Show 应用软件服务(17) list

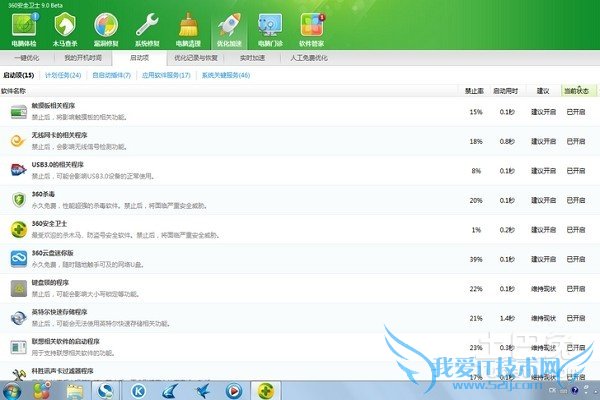166,75
